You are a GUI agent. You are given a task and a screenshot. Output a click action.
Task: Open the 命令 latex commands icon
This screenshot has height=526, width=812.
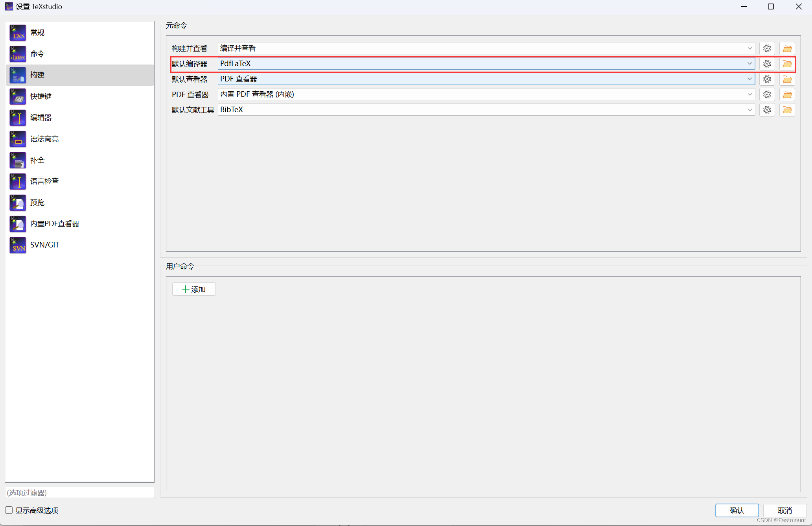18,54
